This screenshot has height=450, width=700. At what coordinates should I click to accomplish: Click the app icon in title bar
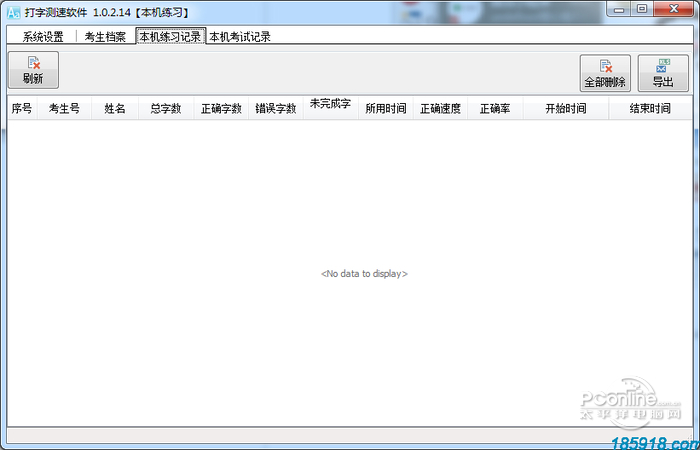point(14,12)
